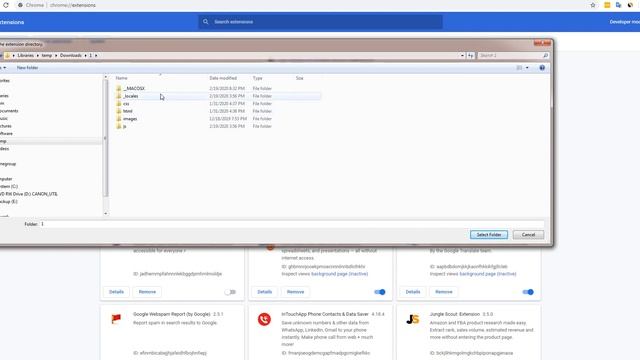This screenshot has width=640, height=360.
Task: Select the css folder icon
Action: click(119, 104)
